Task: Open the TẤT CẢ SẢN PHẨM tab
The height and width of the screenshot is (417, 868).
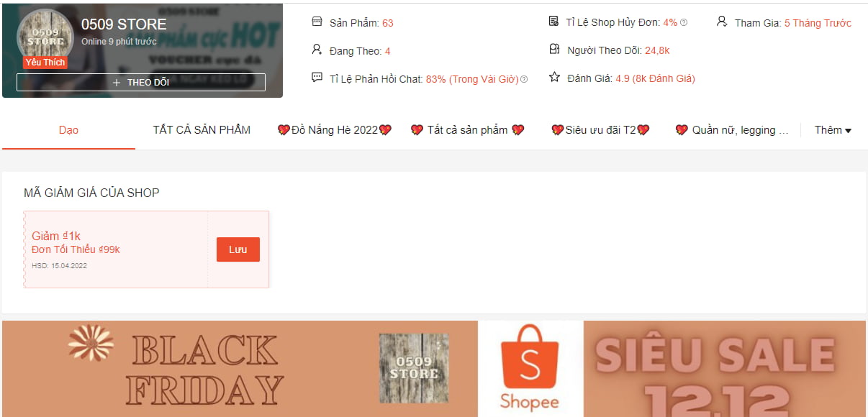Action: pos(202,130)
